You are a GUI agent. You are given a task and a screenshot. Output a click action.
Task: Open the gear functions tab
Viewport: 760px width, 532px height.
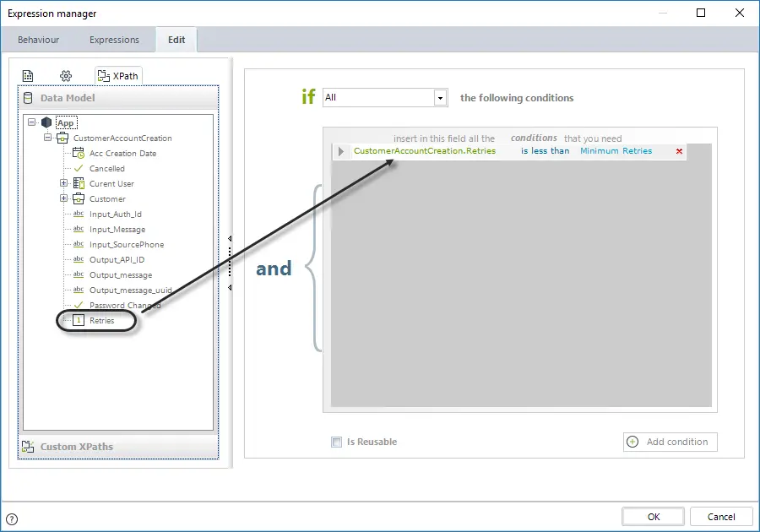click(66, 76)
